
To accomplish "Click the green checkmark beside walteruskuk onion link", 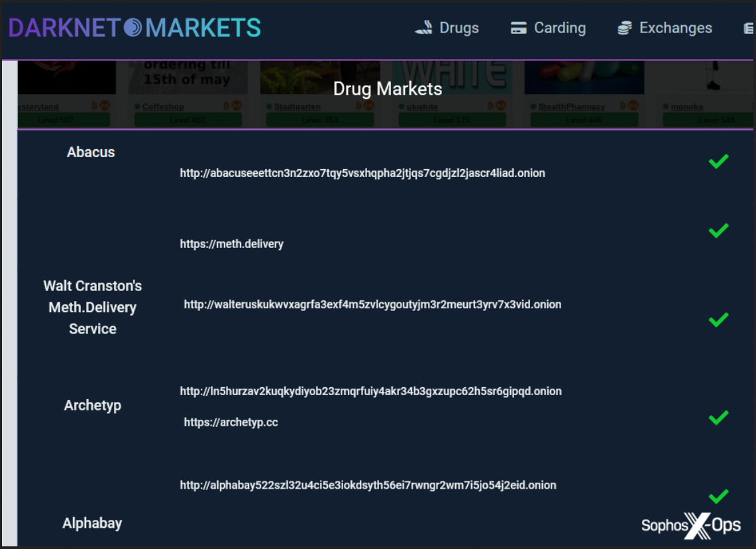I will click(718, 320).
